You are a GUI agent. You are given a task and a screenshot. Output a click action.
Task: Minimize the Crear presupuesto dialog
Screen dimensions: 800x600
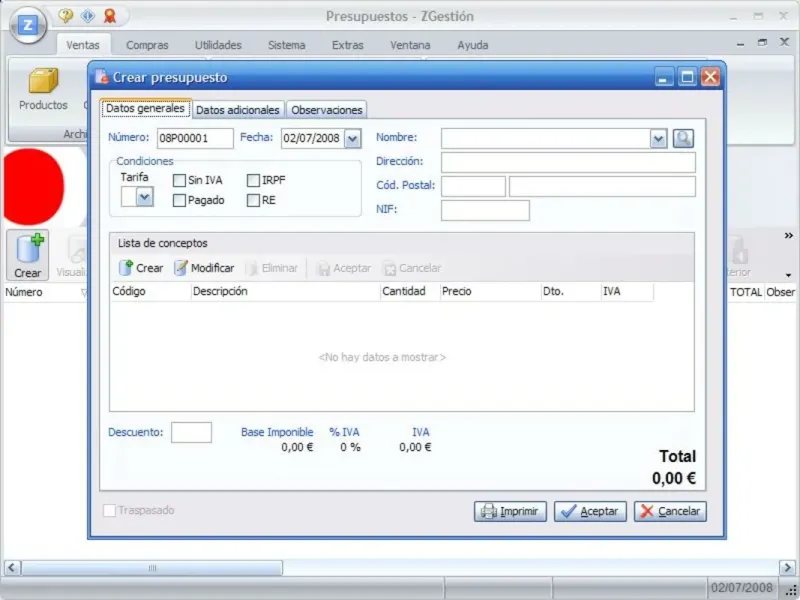click(x=663, y=78)
